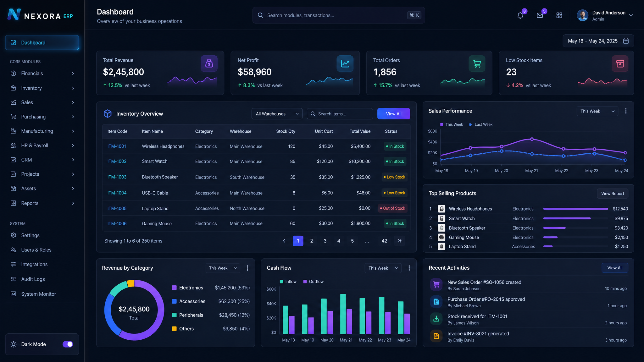The height and width of the screenshot is (362, 644).
Task: Open Cash Flow more options menu
Action: (409, 268)
